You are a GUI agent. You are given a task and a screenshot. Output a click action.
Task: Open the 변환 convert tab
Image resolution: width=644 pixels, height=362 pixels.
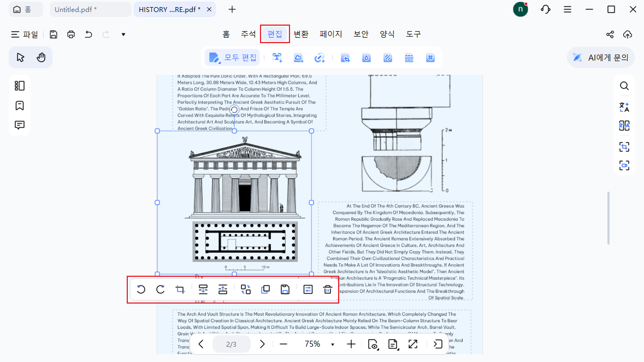(301, 34)
